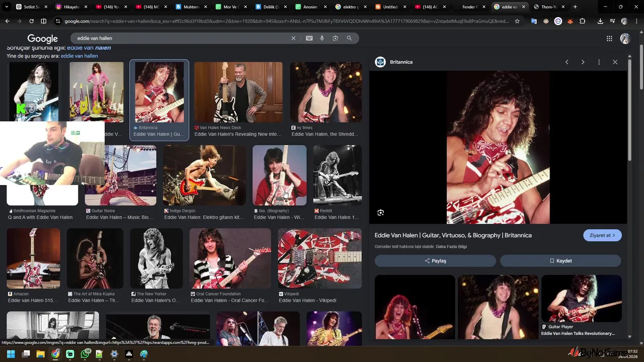644x362 pixels.
Task: Open tab search dropdown in browser
Action: coord(7,7)
